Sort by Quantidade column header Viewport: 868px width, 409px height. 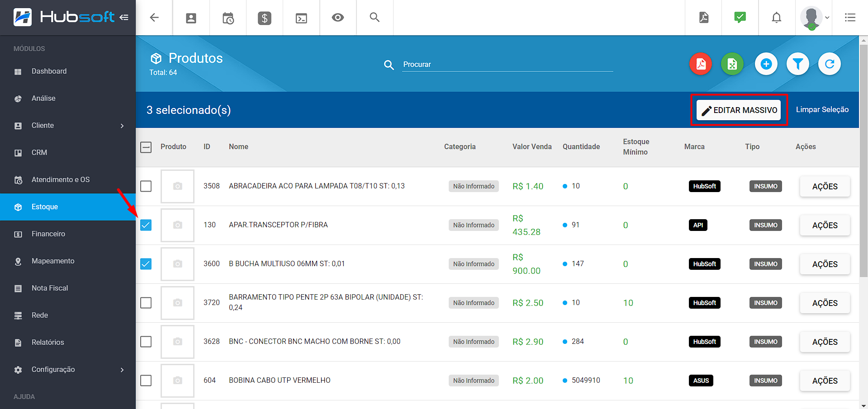coord(581,147)
